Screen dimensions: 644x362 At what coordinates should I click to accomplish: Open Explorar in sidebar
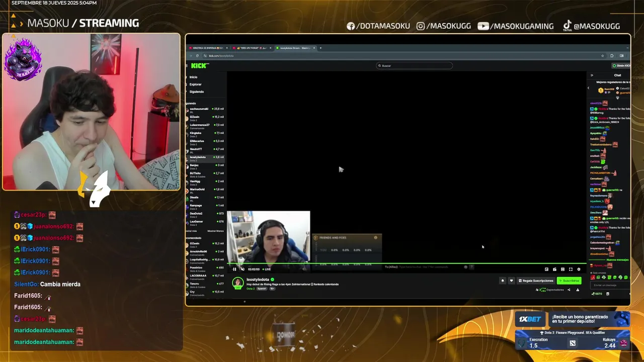[x=195, y=84]
